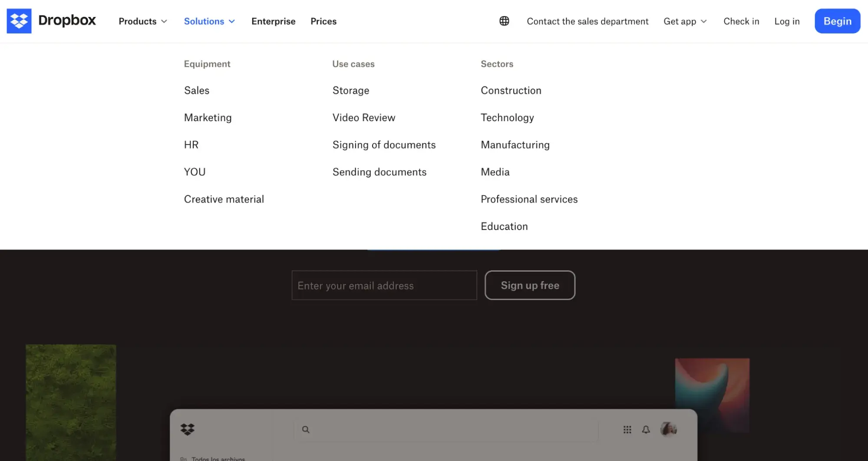Open the user avatar in app preview
The height and width of the screenshot is (461, 868).
tap(669, 429)
